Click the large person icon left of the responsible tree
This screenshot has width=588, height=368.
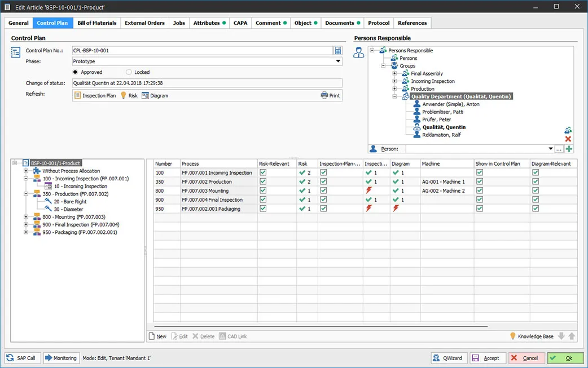pyautogui.click(x=359, y=52)
